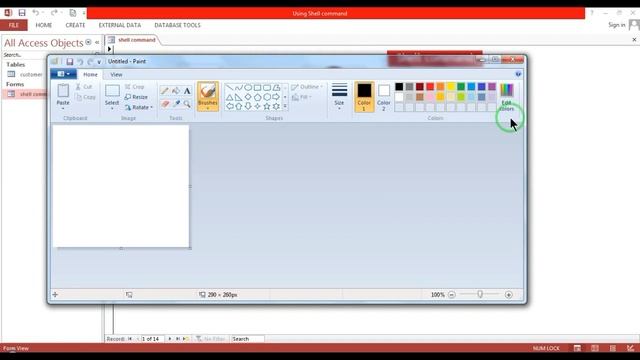
Task: Pick the red color swatch
Action: (430, 87)
